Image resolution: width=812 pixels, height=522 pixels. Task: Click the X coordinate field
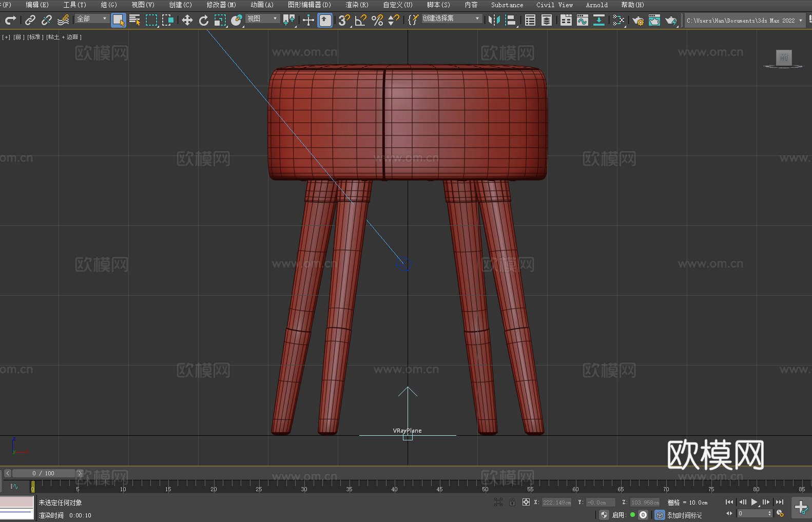coord(557,502)
